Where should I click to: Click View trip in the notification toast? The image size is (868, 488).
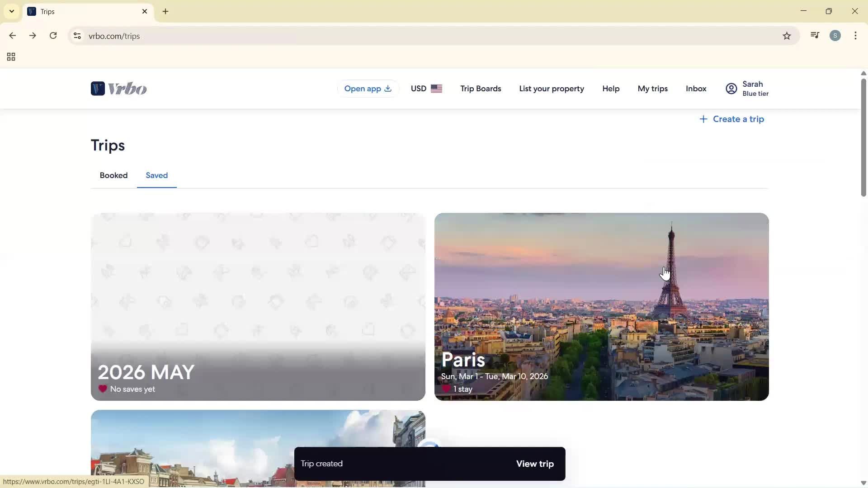(x=535, y=464)
